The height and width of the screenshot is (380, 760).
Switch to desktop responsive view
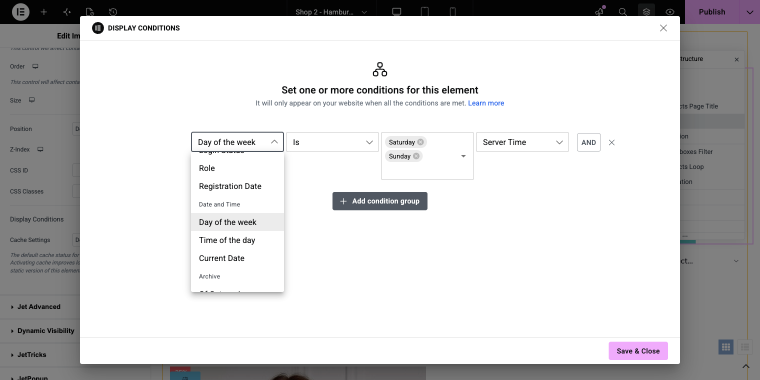pyautogui.click(x=396, y=12)
